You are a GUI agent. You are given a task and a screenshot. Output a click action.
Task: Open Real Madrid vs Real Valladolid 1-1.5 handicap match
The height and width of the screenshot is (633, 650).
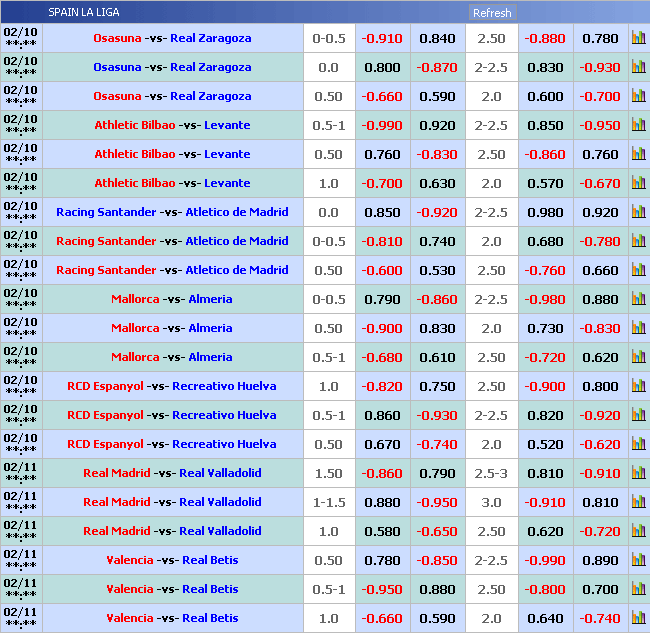pyautogui.click(x=172, y=502)
